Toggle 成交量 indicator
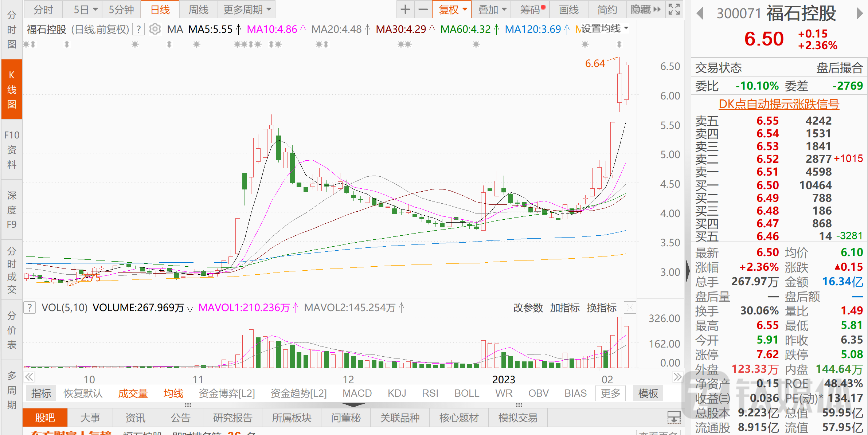Screen dimensions: 868x435 click(133, 393)
